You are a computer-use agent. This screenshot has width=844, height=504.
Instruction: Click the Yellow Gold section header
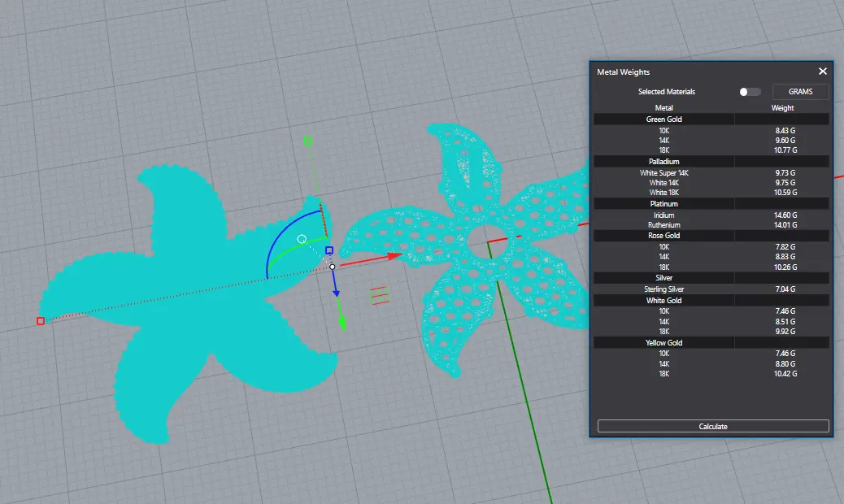point(663,343)
